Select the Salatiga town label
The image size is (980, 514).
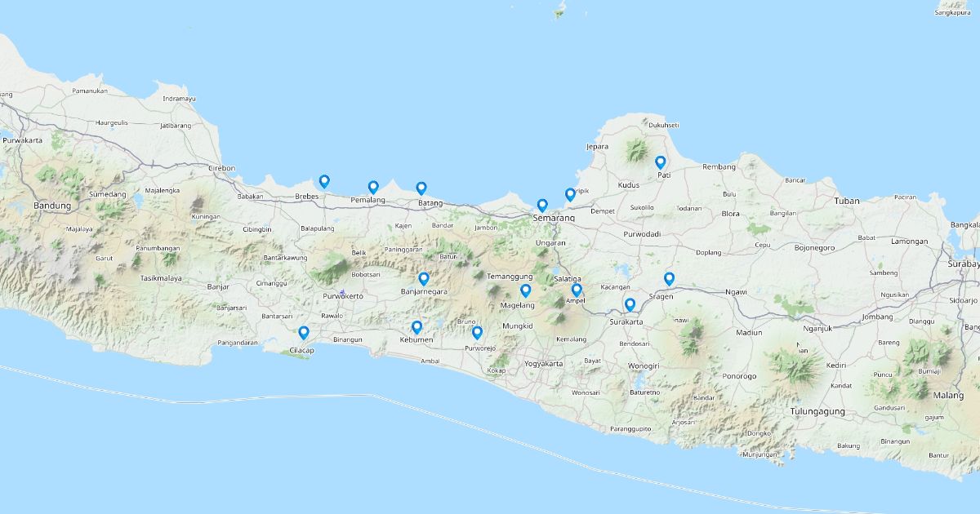[567, 279]
